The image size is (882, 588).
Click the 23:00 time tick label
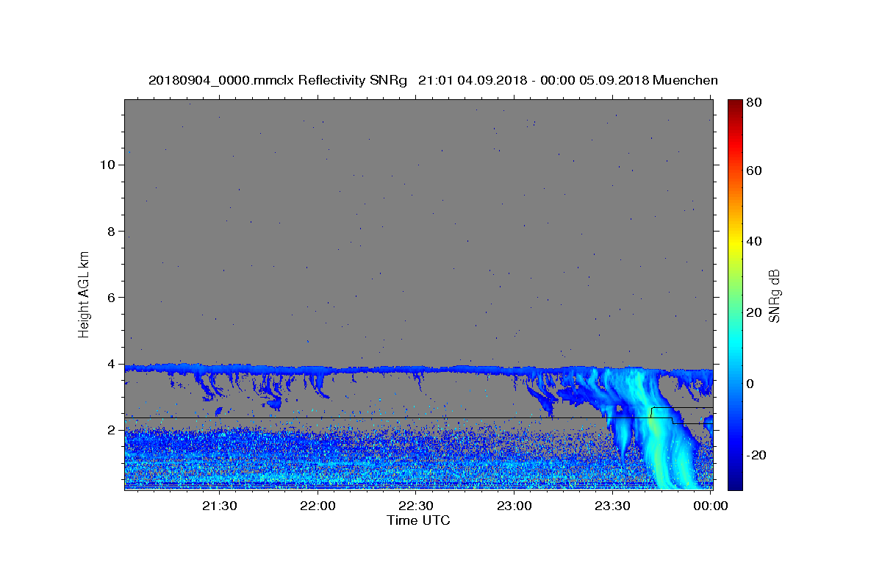point(514,506)
